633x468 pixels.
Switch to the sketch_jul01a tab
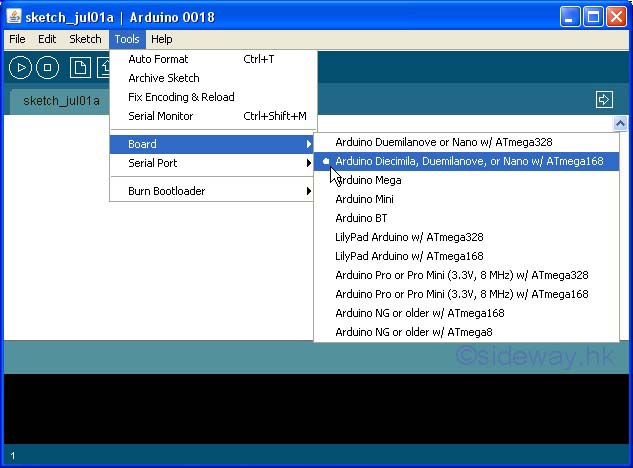click(61, 101)
